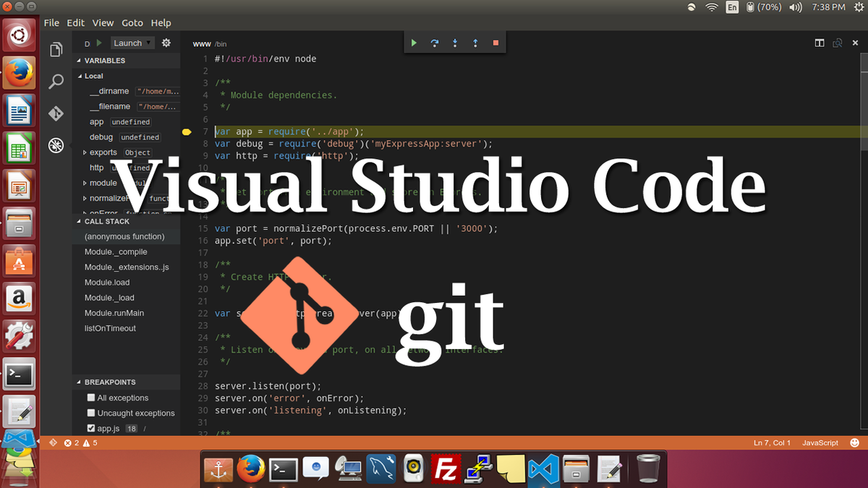This screenshot has width=868, height=488.
Task: Open the Help menu
Action: click(x=161, y=23)
